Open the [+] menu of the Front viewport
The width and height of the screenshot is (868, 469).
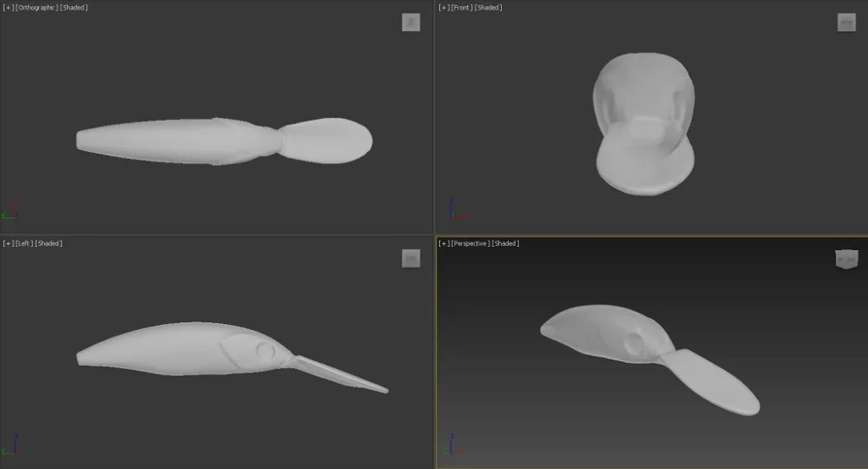(444, 8)
